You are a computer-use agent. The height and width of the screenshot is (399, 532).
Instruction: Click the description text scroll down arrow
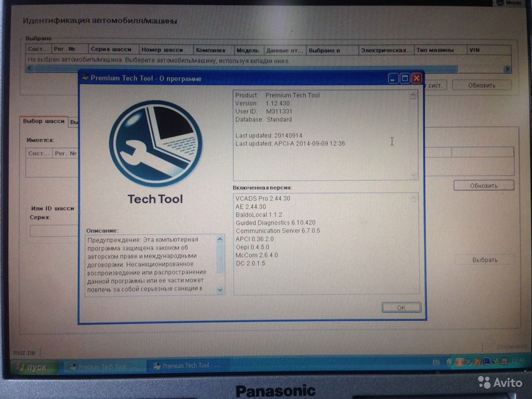coord(220,290)
